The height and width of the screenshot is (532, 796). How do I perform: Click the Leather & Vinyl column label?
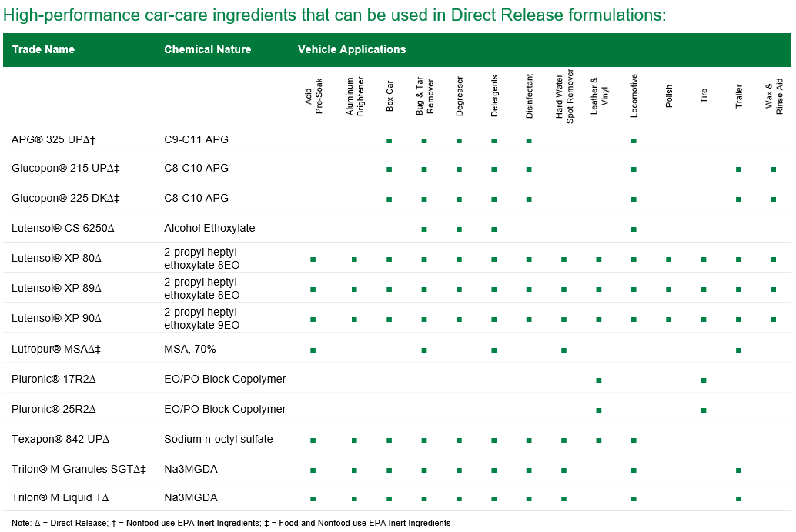pos(599,96)
